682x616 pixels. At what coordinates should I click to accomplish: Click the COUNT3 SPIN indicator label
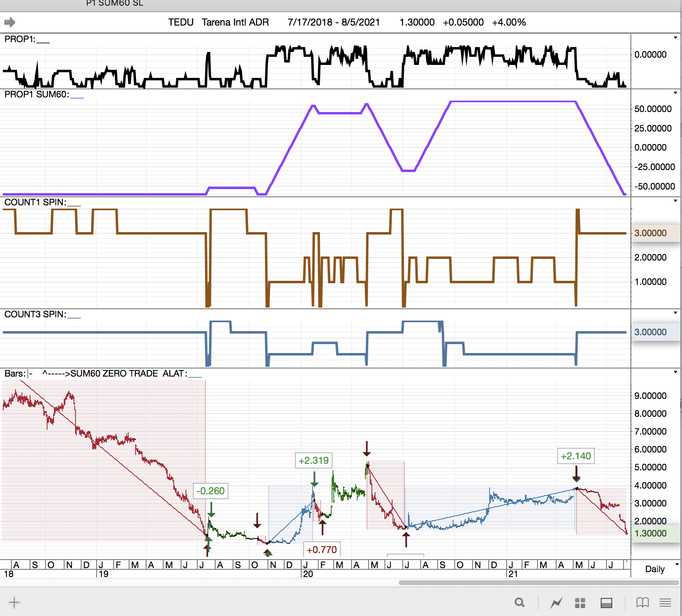pos(35,314)
